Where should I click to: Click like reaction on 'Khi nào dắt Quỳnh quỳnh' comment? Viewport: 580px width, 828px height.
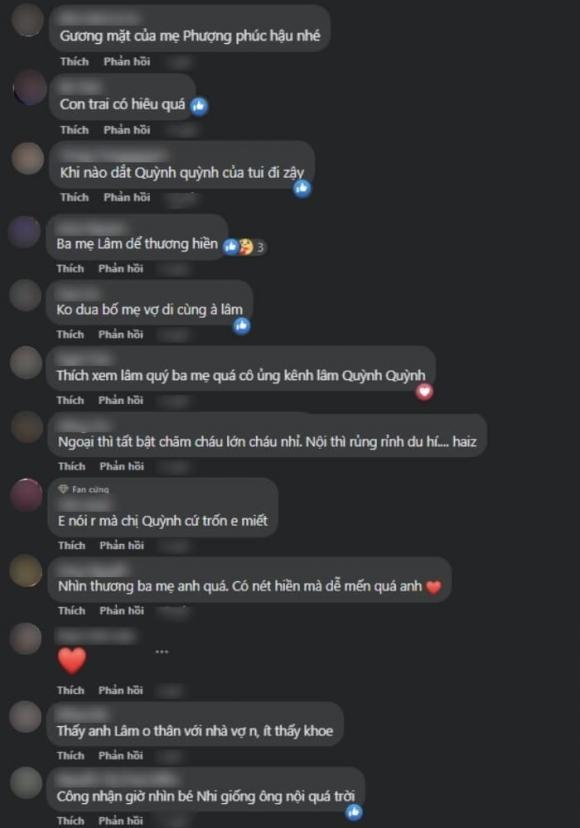tap(302, 188)
